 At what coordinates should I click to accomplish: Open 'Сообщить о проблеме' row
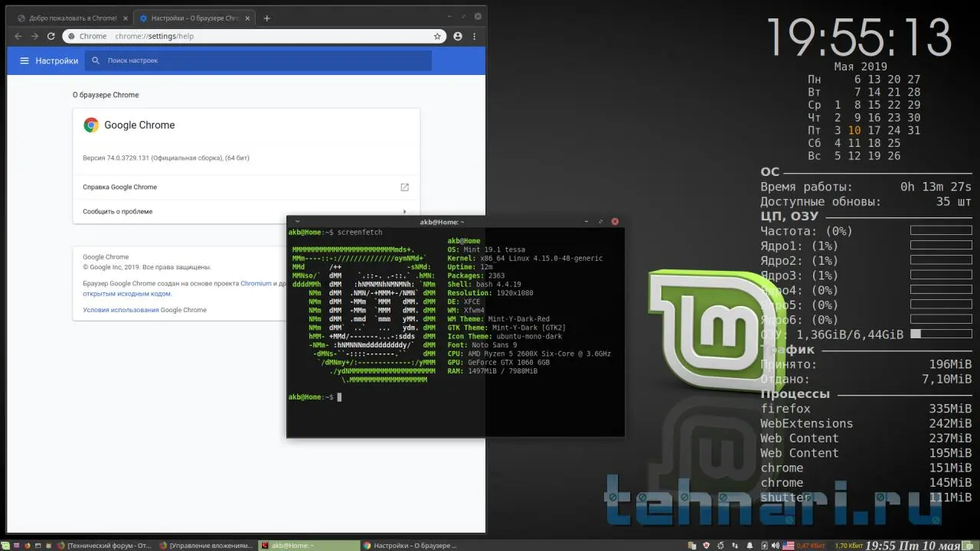(x=247, y=212)
